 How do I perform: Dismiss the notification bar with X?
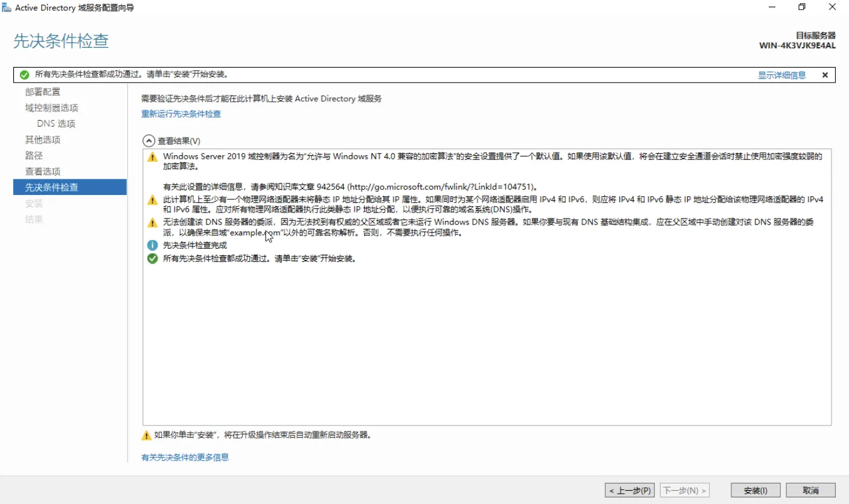(x=825, y=75)
